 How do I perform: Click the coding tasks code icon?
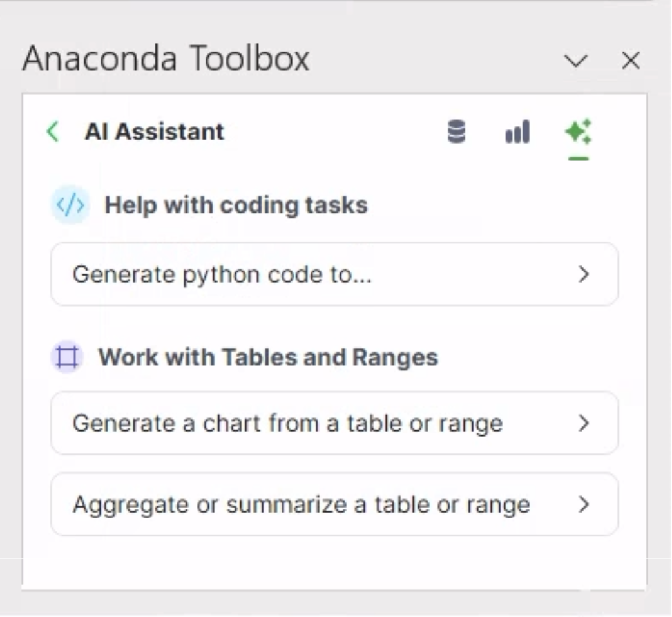[x=70, y=205]
